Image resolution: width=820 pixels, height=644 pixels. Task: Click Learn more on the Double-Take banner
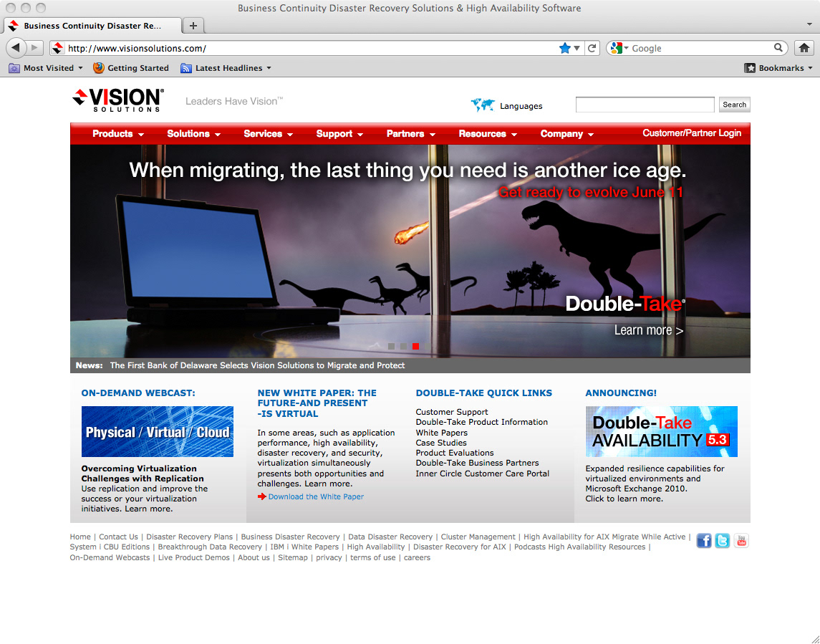tap(648, 331)
